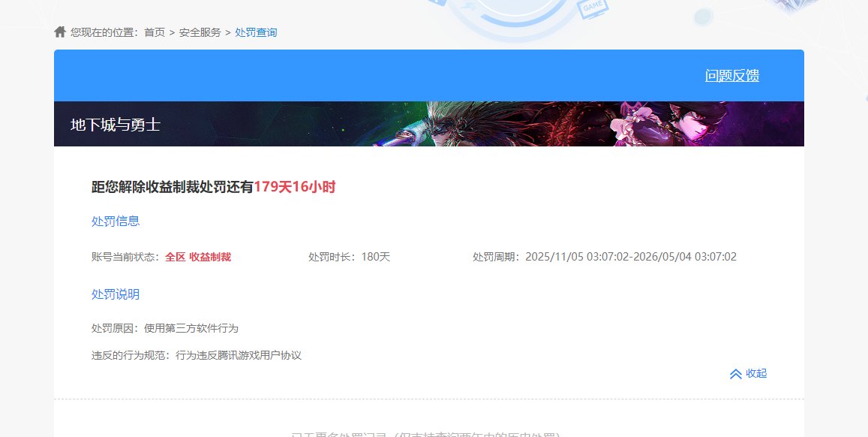868x437 pixels.
Task: Select the 处罚查询 breadcrumb entry
Action: (255, 32)
